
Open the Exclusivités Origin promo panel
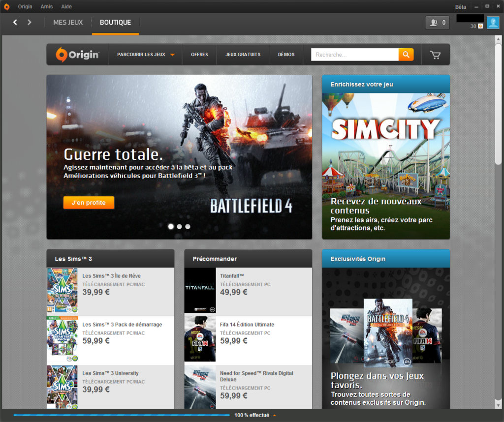pyautogui.click(x=386, y=338)
